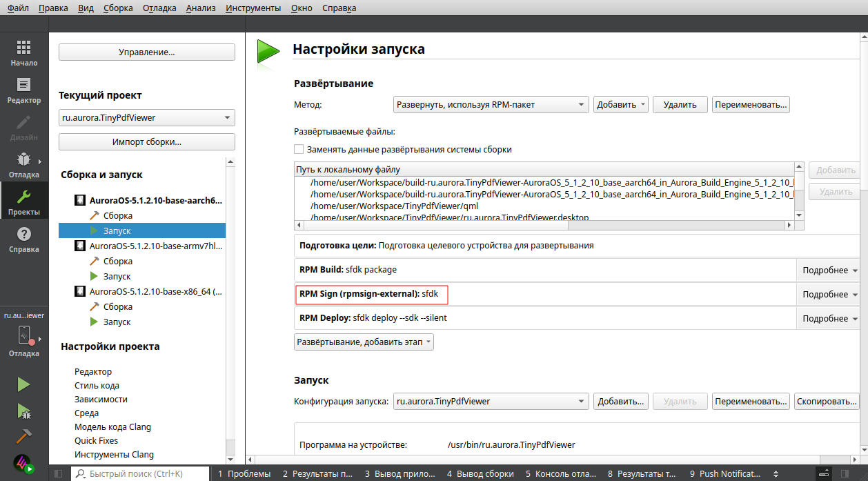Toggle output pane progress details icon
868x481 pixels.
point(823,474)
